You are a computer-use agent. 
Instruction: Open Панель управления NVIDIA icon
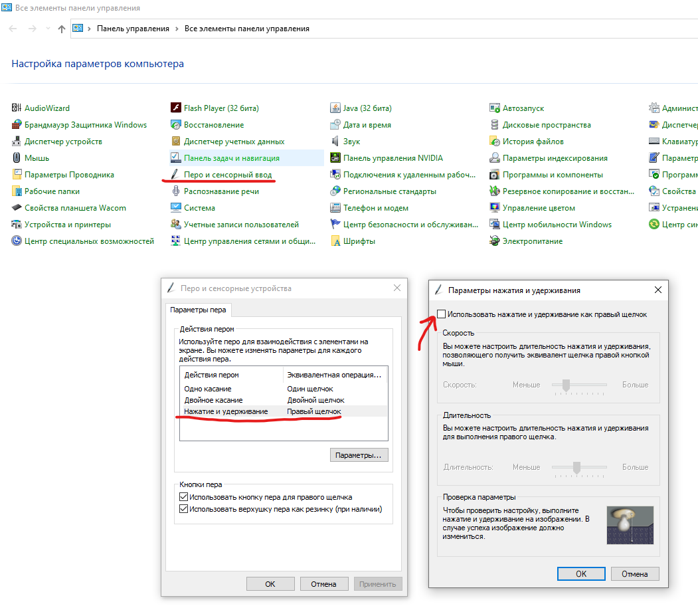(x=335, y=158)
